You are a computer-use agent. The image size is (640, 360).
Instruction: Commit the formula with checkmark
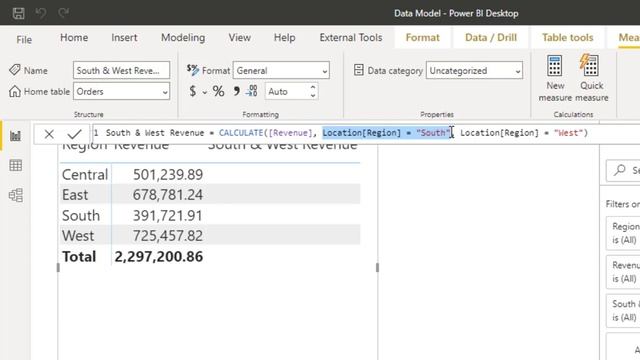pyautogui.click(x=74, y=133)
